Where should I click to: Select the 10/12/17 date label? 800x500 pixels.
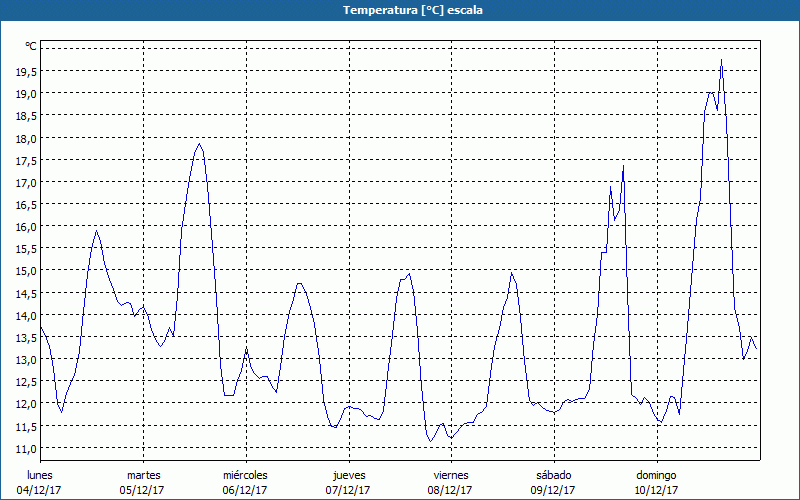(656, 490)
